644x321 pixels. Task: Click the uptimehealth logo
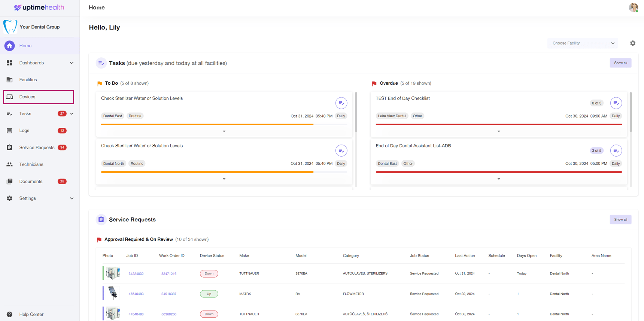pyautogui.click(x=39, y=7)
